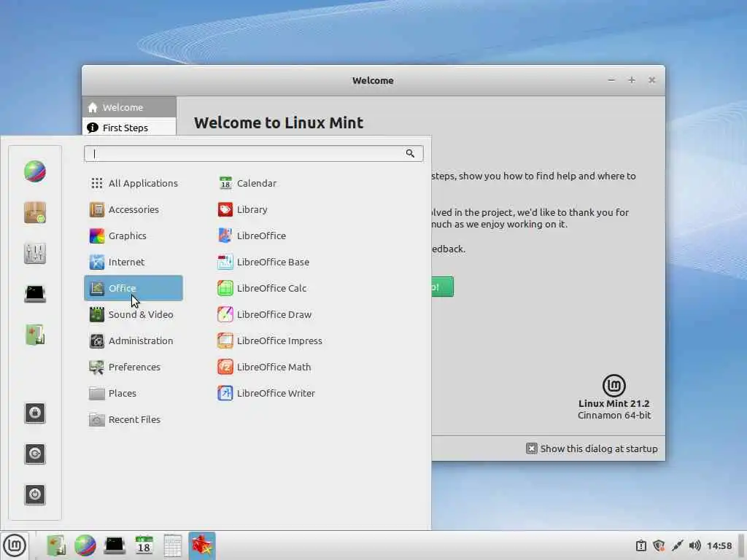747x560 pixels.
Task: Click the Welcome window button on taskbar
Action: tap(202, 545)
